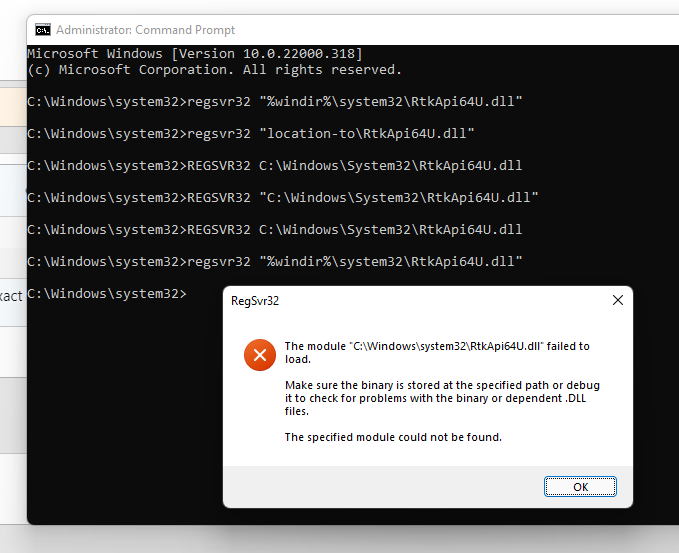This screenshot has width=679, height=553.
Task: Click the second unquoted REGSVR32 System32 command
Action: (x=275, y=230)
